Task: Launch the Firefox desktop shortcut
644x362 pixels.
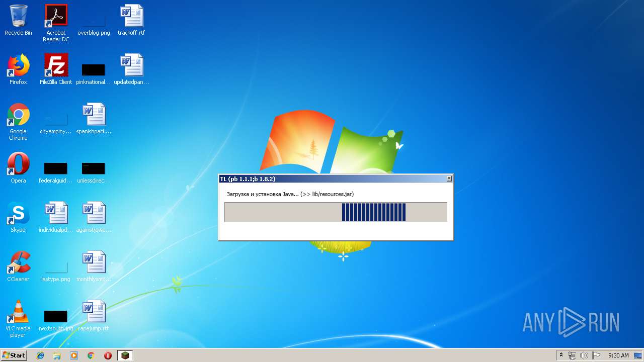Action: [18, 69]
